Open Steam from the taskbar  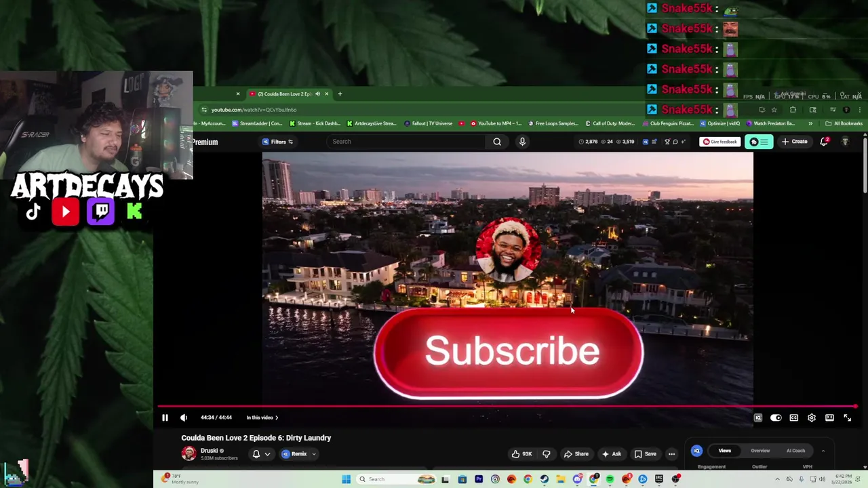click(544, 479)
